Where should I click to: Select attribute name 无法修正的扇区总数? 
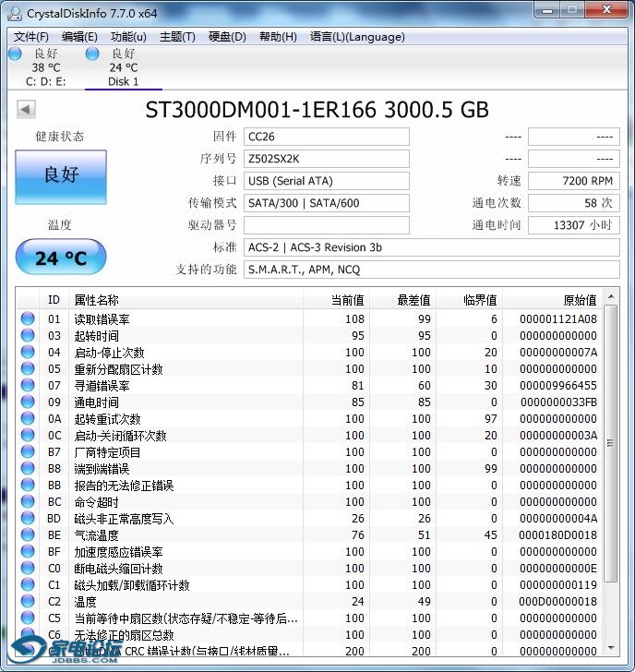tap(124, 635)
